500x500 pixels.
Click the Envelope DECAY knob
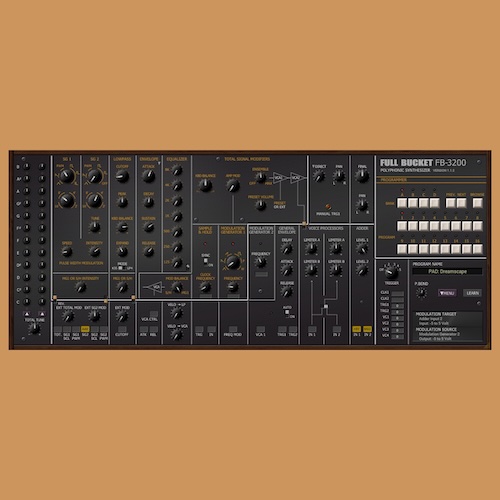click(x=148, y=201)
